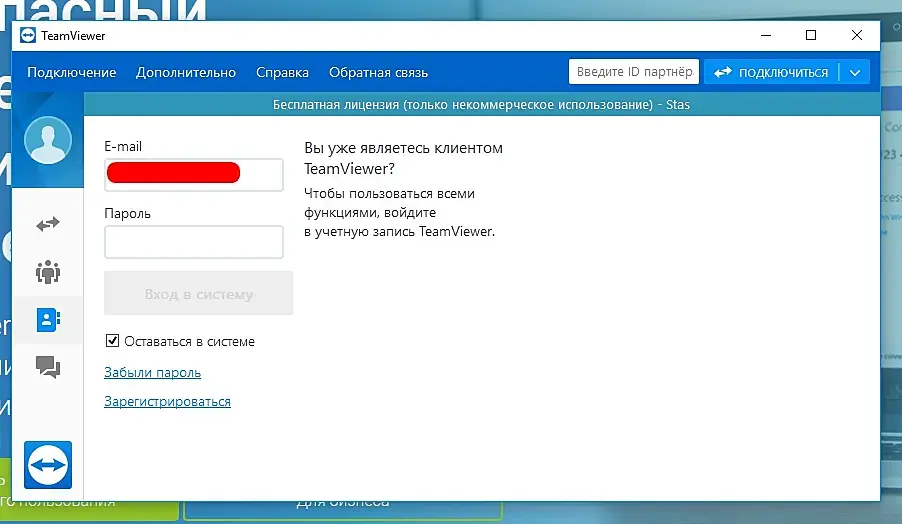902x524 pixels.
Task: Click the free license banner text
Action: 481,105
